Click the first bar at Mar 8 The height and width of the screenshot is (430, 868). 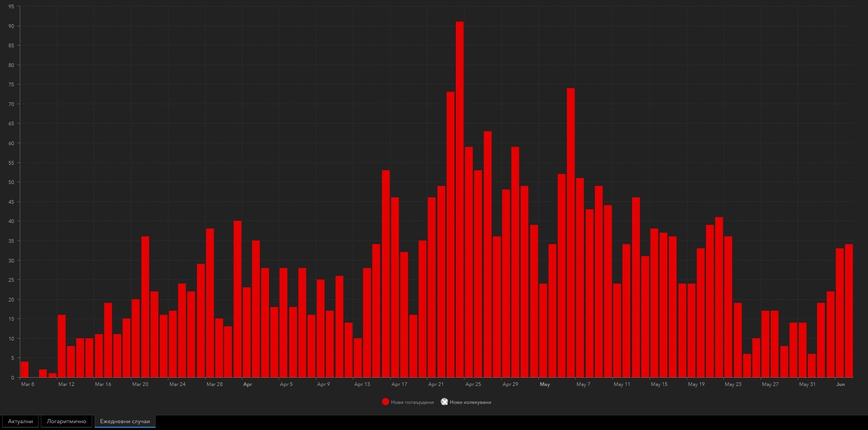coord(24,370)
